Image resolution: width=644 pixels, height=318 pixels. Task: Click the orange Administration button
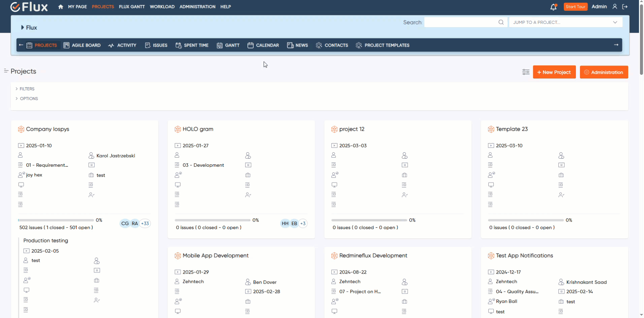tap(604, 72)
